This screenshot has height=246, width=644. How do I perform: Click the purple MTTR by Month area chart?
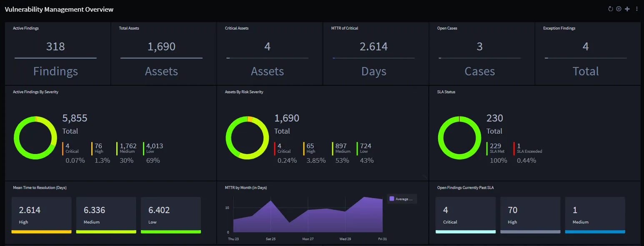coord(308,216)
